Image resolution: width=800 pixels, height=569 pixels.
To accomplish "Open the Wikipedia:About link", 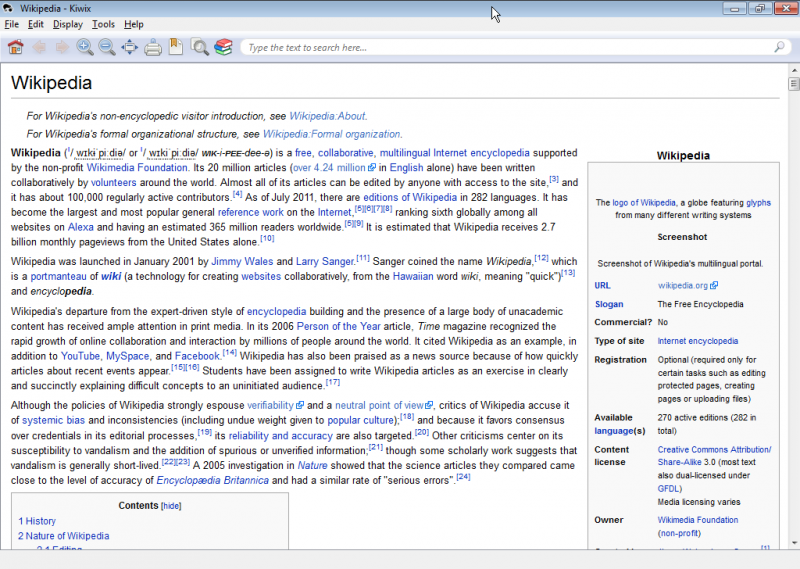I will (x=327, y=116).
